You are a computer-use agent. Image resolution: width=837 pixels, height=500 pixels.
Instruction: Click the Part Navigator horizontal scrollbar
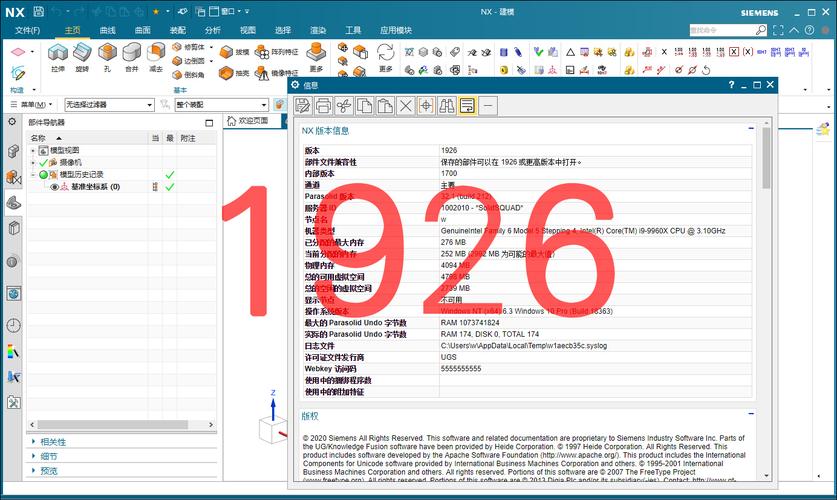coord(112,425)
